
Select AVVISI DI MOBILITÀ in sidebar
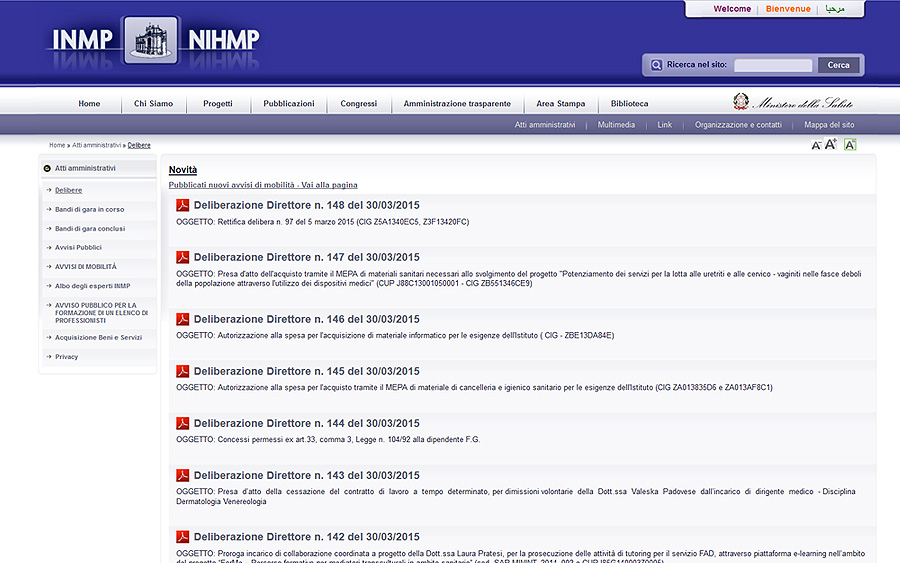click(x=86, y=266)
